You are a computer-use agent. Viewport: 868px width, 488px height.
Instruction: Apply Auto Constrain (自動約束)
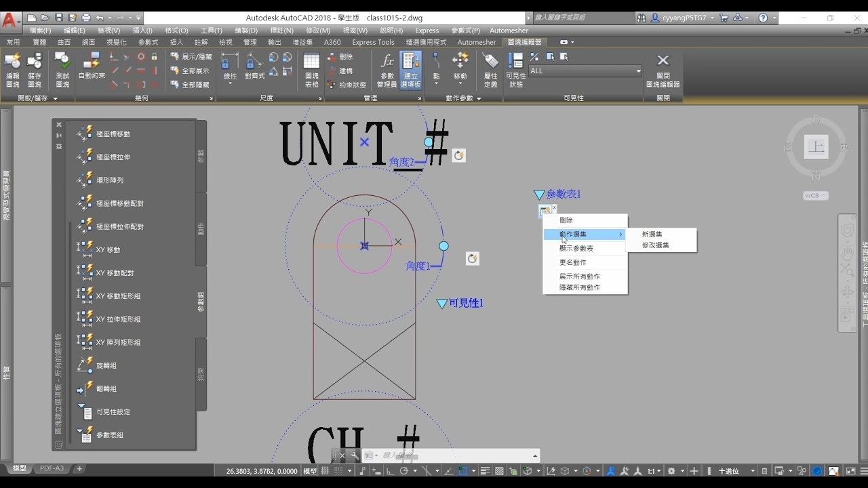pos(92,66)
